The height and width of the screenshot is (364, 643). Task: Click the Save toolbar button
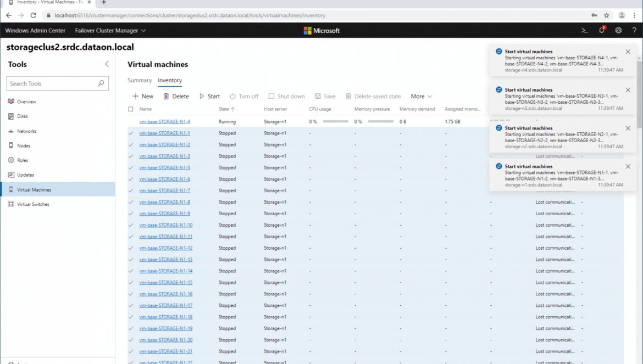coord(325,96)
